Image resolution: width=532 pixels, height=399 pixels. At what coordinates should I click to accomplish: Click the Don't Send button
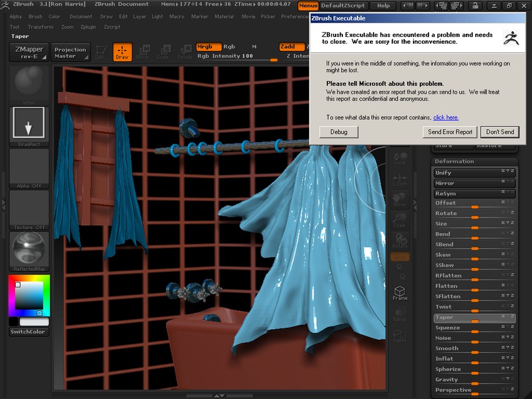(500, 132)
